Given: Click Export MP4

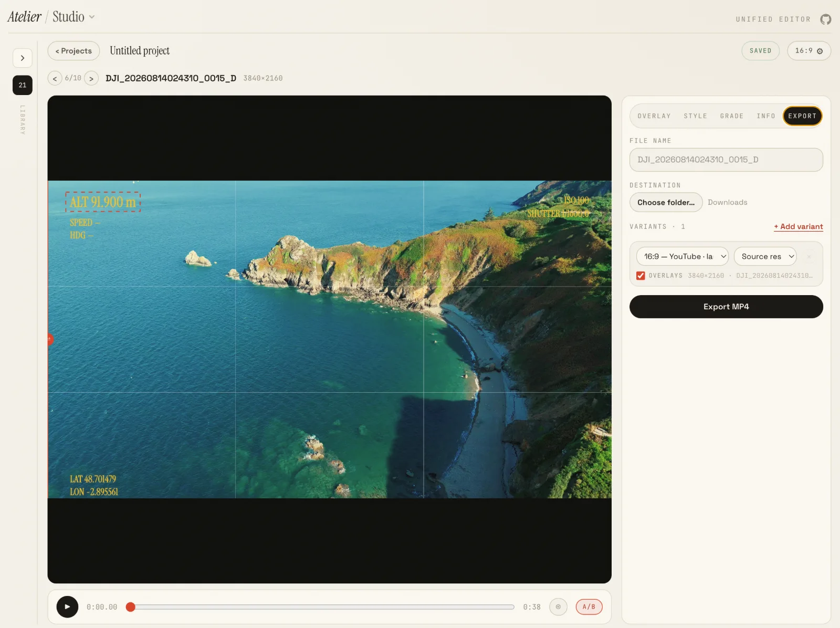Looking at the screenshot, I should pyautogui.click(x=726, y=307).
